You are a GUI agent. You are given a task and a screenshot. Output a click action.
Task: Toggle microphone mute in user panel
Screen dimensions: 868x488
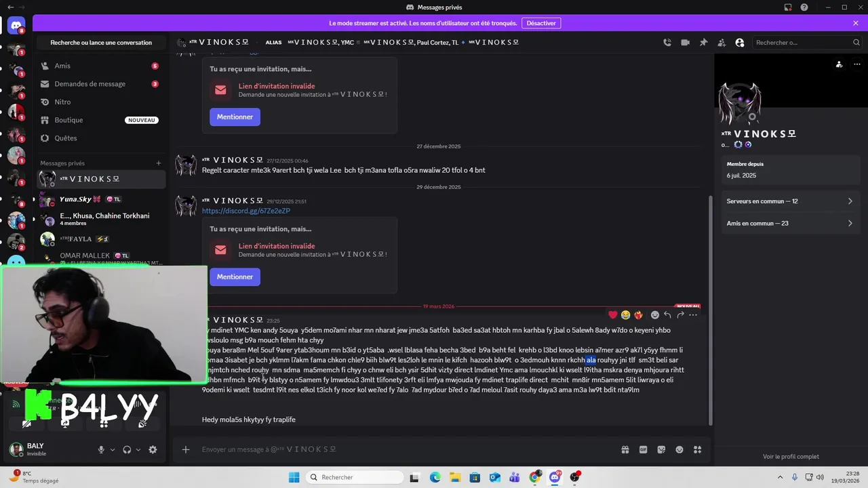(101, 449)
